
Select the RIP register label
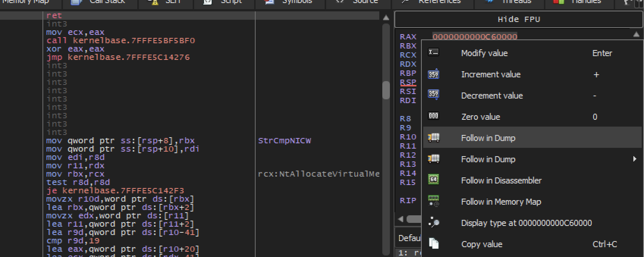tap(408, 201)
